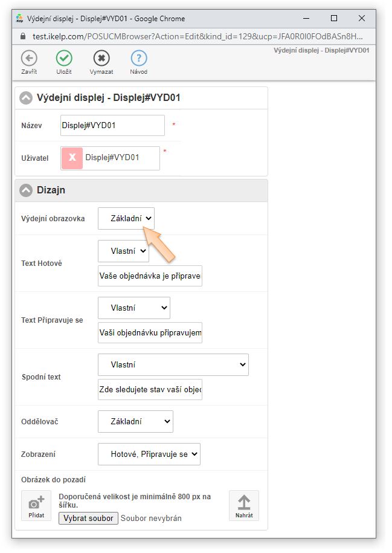Click the lock icon in the address bar
Image resolution: width=392 pixels, height=553 pixels.
point(24,36)
